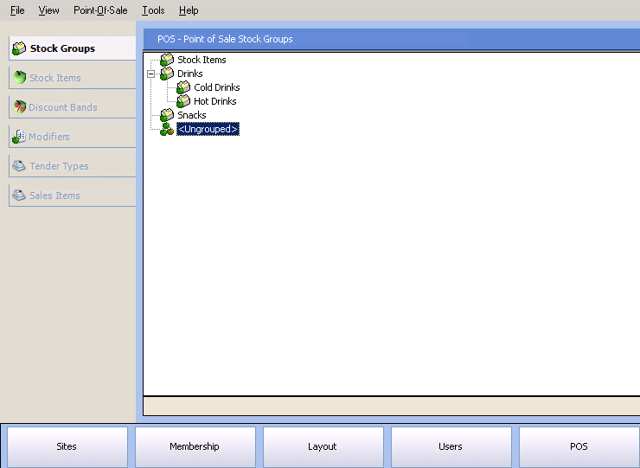The width and height of the screenshot is (640, 468).
Task: Click the Hot Drinks group icon
Action: pyautogui.click(x=183, y=101)
